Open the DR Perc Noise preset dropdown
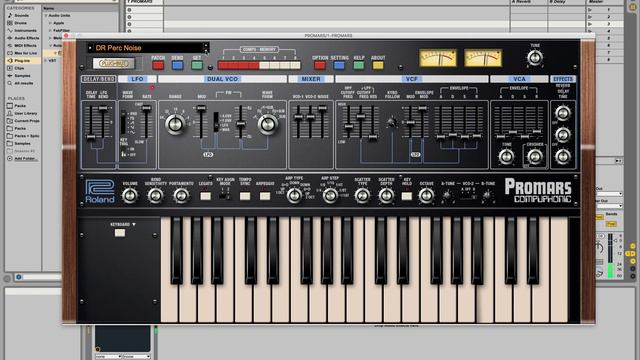This screenshot has height=360, width=640. click(x=145, y=48)
